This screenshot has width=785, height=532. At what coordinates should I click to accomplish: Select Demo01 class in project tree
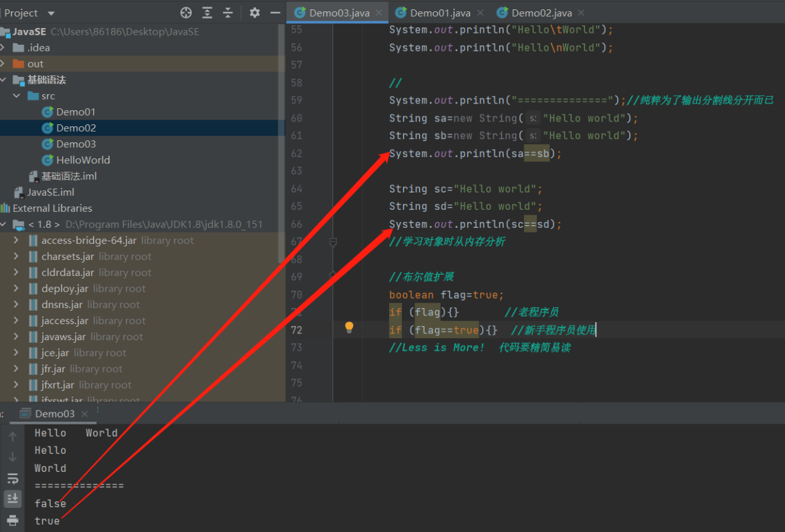pyautogui.click(x=75, y=112)
